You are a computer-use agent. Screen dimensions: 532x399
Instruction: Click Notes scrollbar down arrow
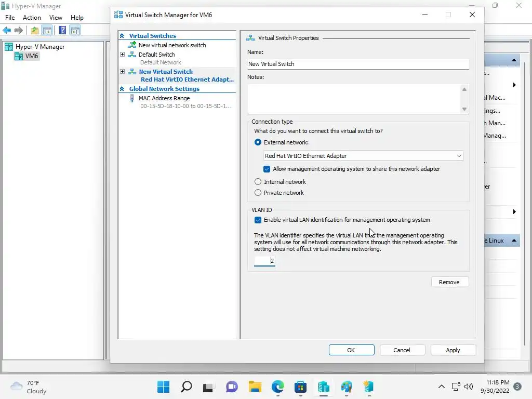pos(464,109)
